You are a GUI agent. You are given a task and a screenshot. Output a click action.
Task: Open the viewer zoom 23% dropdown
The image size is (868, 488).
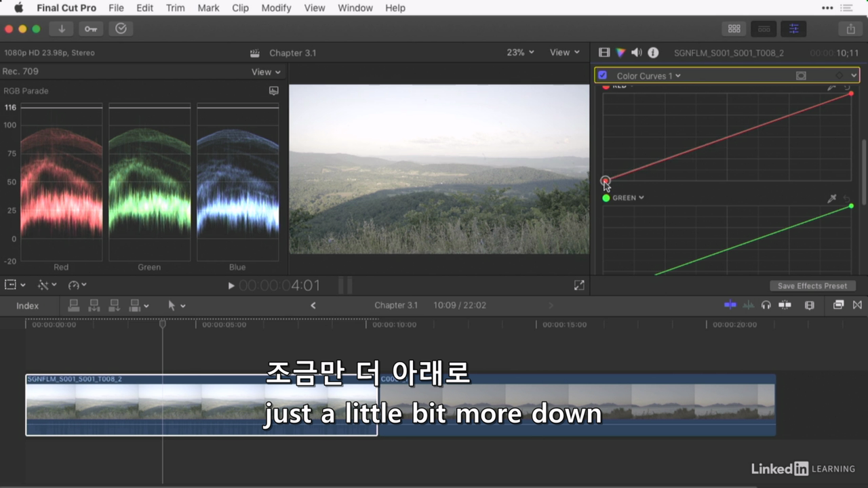click(520, 52)
